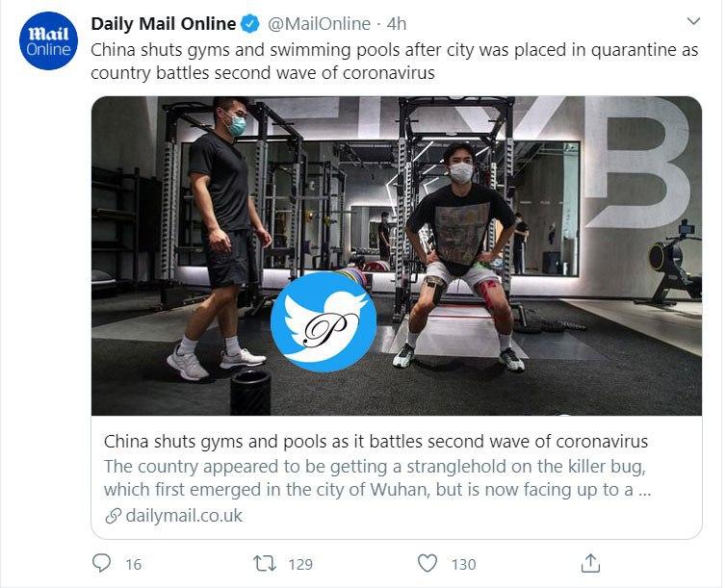Click the @MailOnline handle

coord(316,23)
